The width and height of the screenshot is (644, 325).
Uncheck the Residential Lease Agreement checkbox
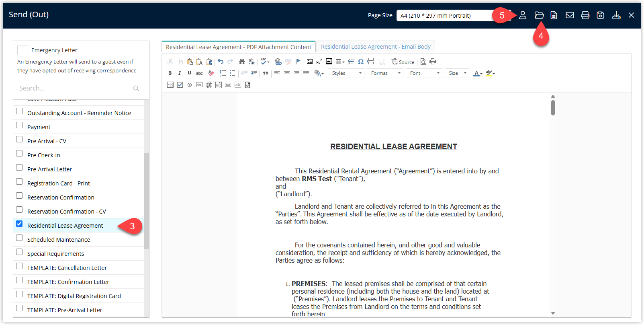pos(19,224)
